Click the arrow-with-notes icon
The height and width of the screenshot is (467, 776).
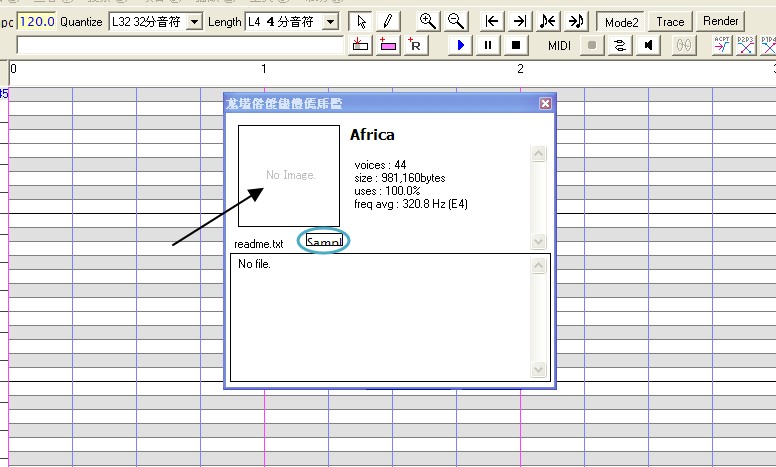tap(576, 21)
